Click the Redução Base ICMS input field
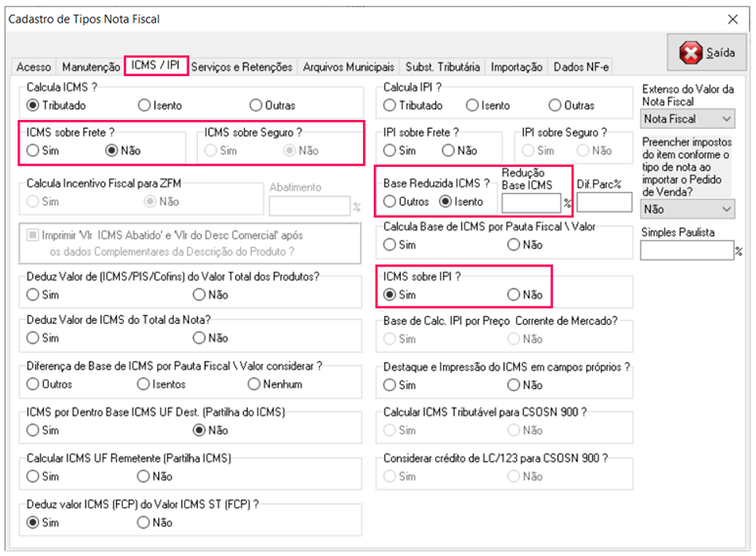Screen dimensions: 756x556 pos(531,203)
